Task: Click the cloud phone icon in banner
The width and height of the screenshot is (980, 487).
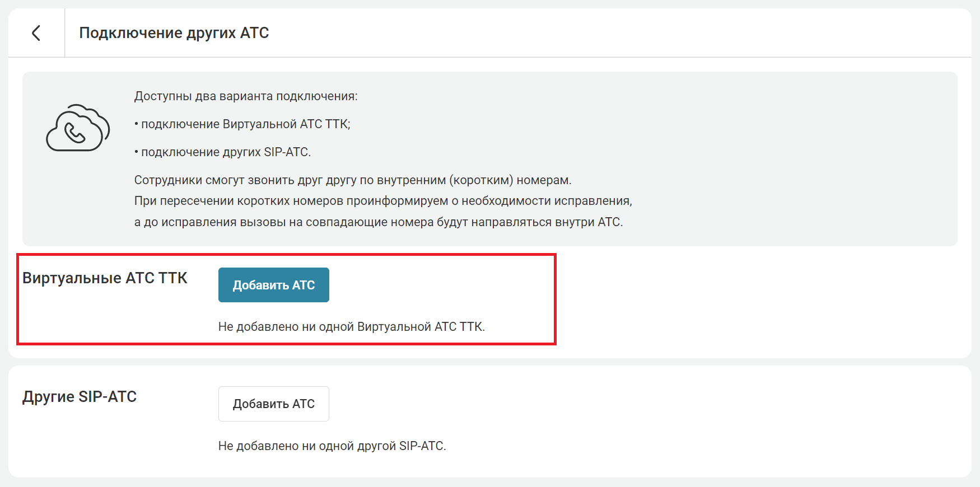Action: (x=78, y=128)
